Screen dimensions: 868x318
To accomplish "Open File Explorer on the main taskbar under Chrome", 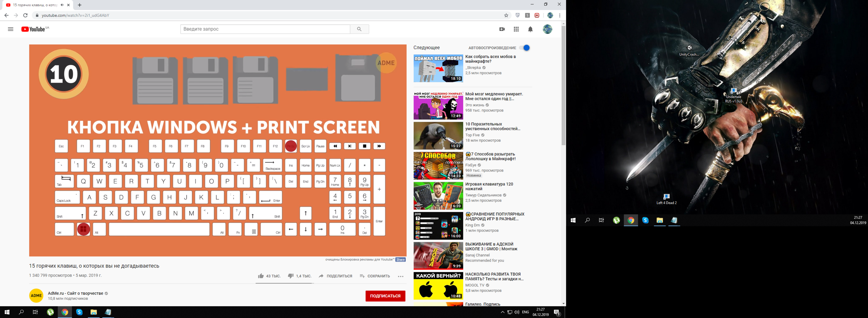I will point(94,312).
